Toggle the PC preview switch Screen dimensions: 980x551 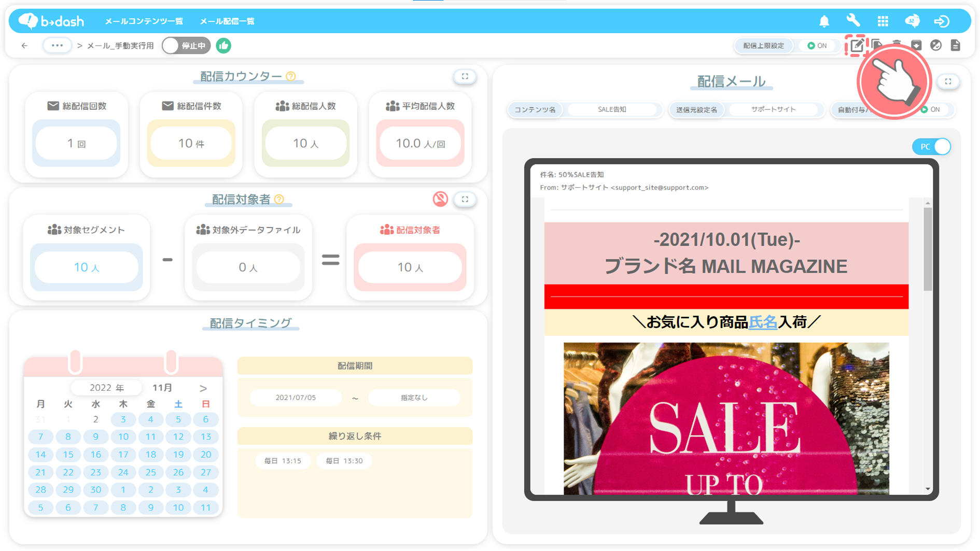931,147
